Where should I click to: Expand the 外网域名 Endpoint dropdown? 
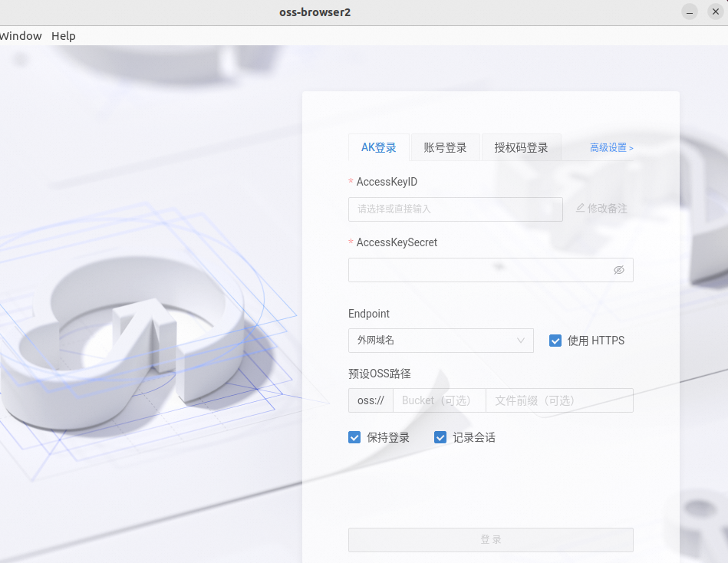440,341
